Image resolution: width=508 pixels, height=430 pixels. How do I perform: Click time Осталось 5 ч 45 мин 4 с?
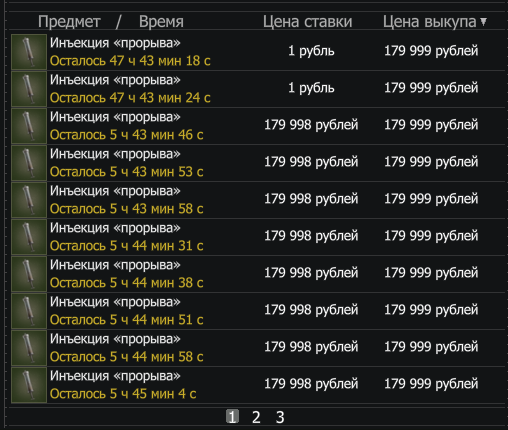click(x=123, y=394)
